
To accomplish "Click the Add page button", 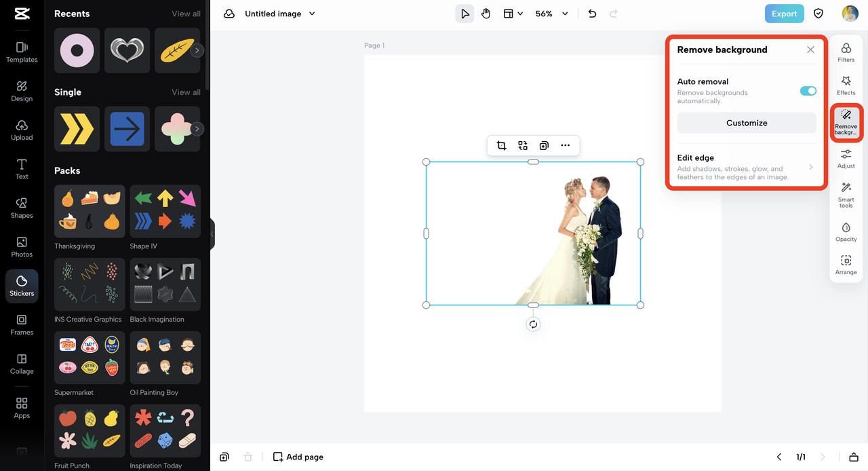I will [298, 457].
